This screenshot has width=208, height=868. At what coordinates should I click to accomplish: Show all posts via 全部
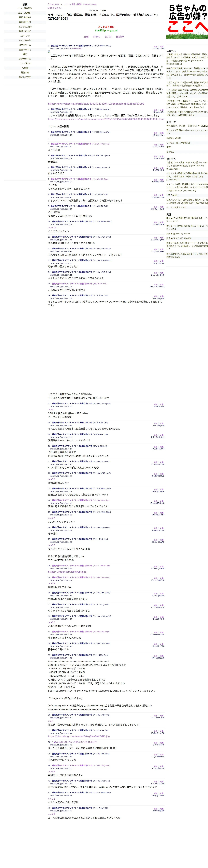pyautogui.click(x=86, y=37)
